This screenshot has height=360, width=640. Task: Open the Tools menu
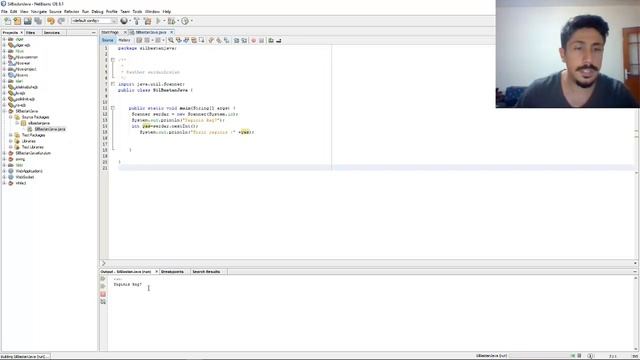pyautogui.click(x=137, y=11)
